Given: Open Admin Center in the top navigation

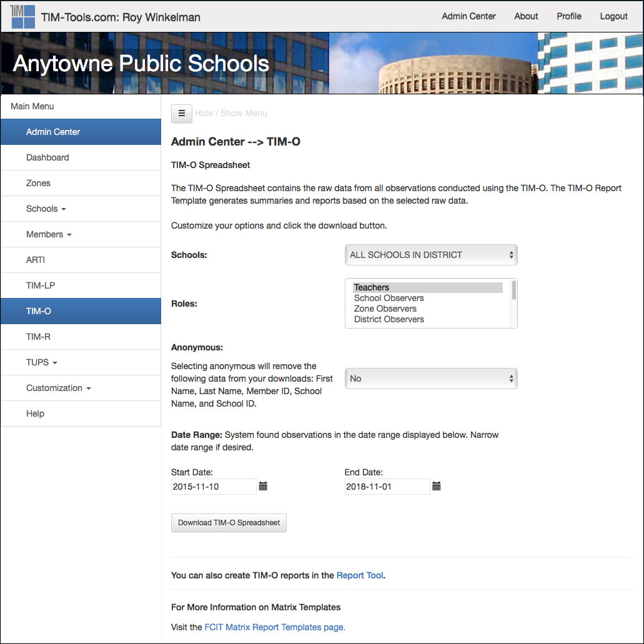Looking at the screenshot, I should 468,16.
